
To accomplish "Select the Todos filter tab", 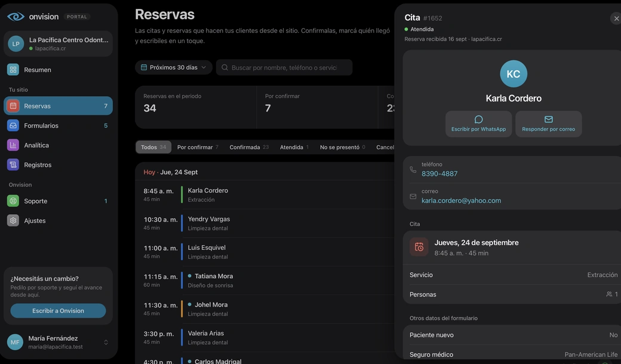I will 153,147.
